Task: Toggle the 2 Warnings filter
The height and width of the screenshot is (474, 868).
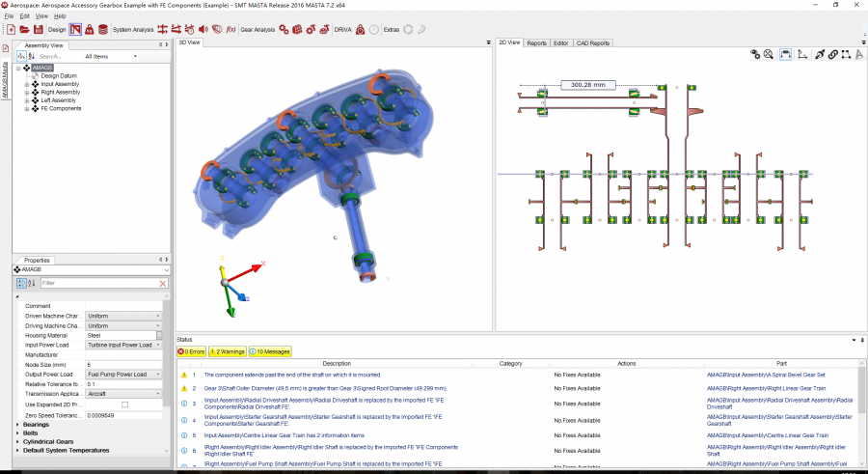Action: [x=227, y=351]
